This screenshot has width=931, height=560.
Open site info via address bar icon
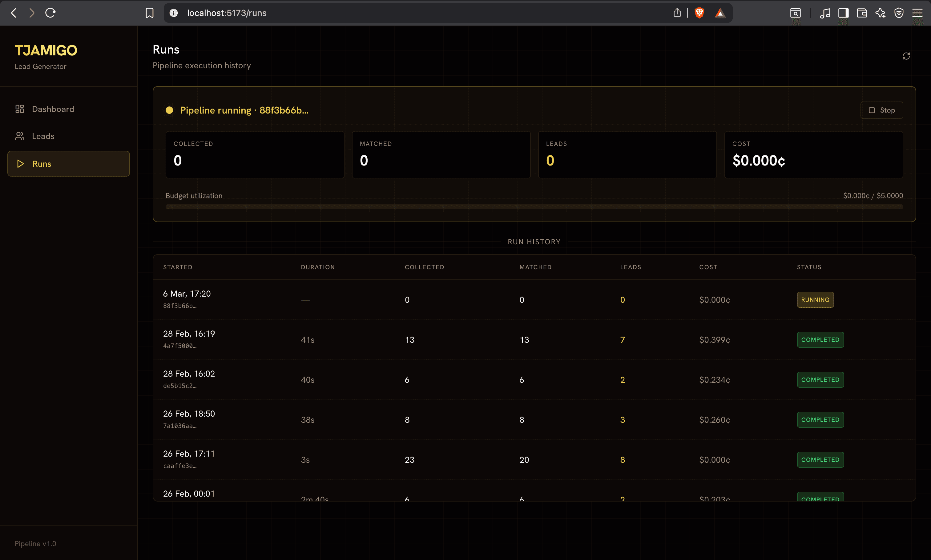[x=174, y=12]
